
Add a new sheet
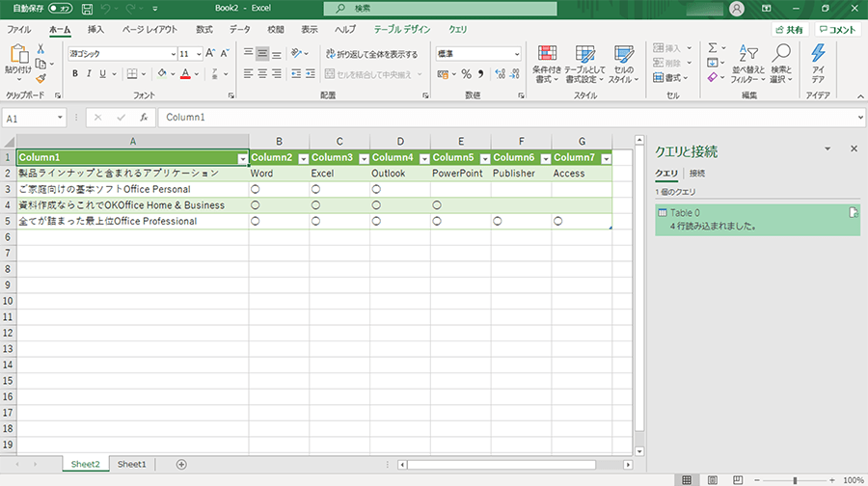(x=181, y=465)
